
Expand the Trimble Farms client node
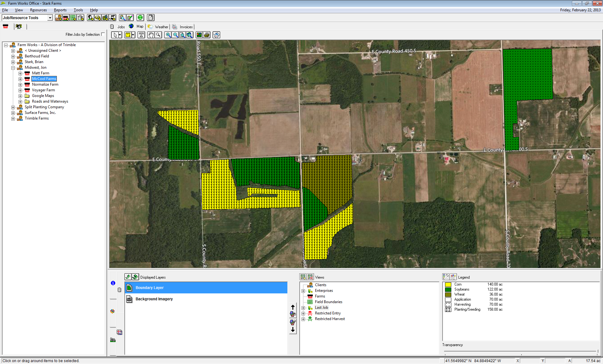click(13, 118)
